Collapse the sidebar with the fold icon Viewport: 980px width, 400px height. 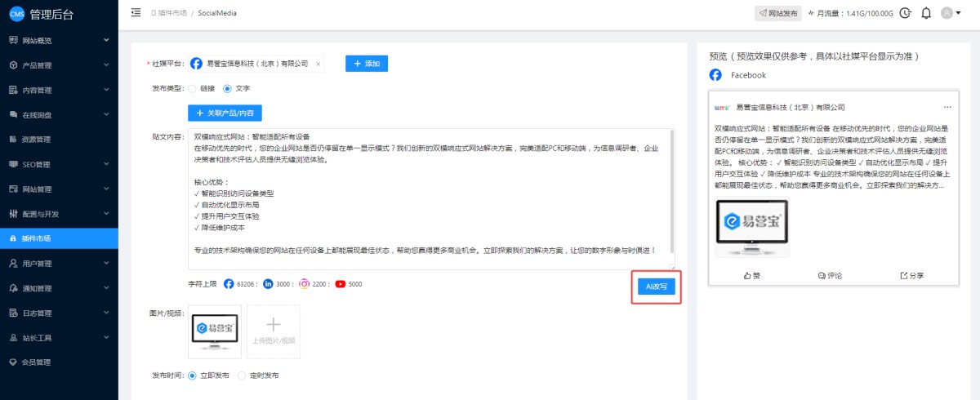click(136, 13)
